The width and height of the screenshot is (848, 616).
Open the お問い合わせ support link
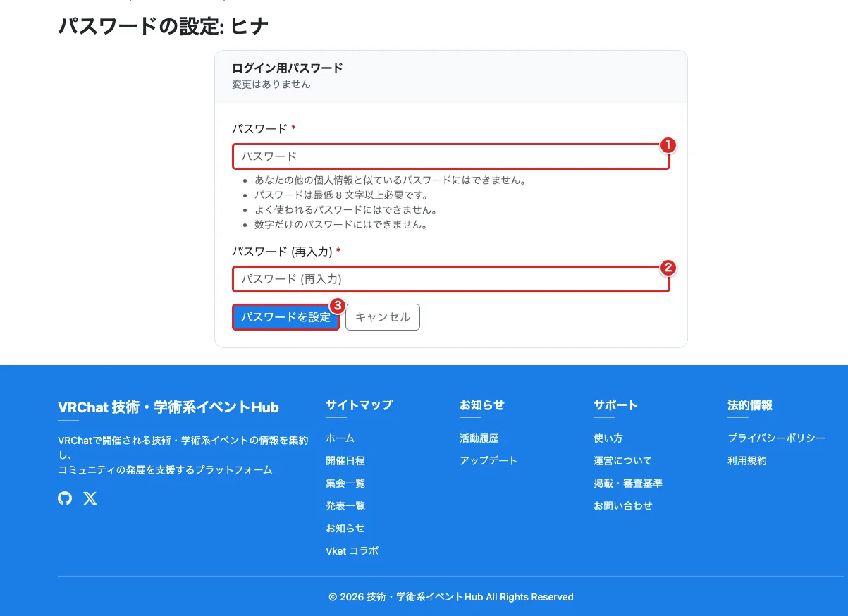[623, 506]
